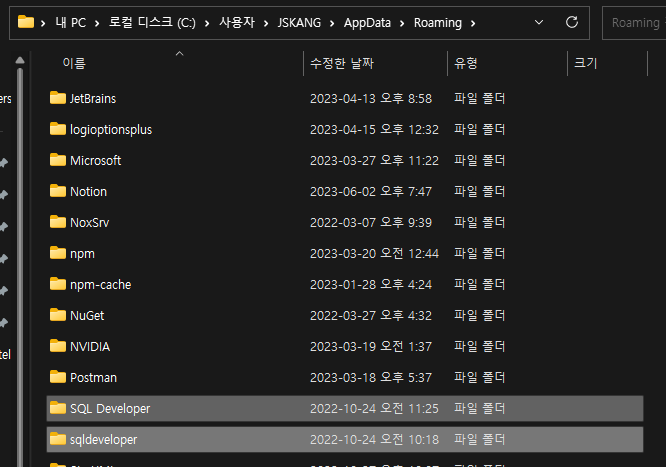
Task: Sort by 이름 column header
Action: tap(74, 63)
